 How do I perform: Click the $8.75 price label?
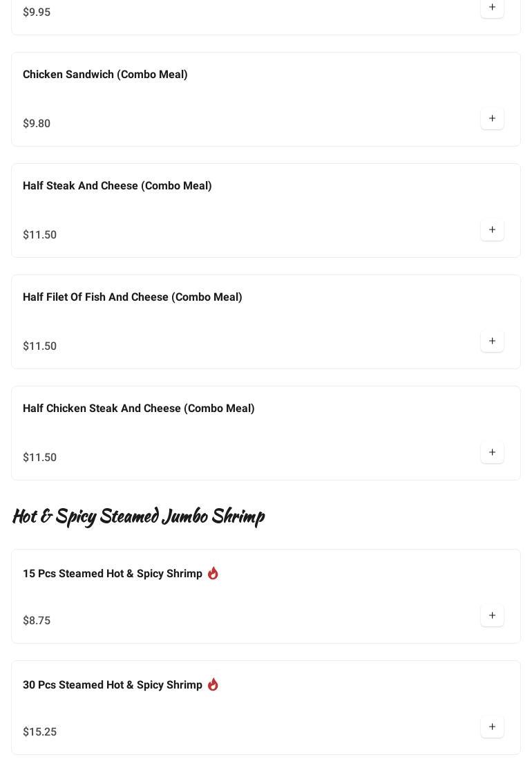(37, 621)
